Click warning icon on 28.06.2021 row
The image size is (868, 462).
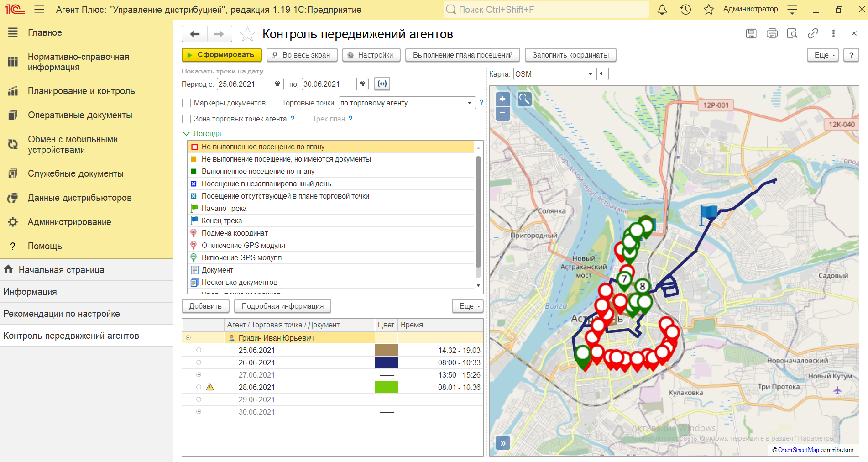[210, 388]
